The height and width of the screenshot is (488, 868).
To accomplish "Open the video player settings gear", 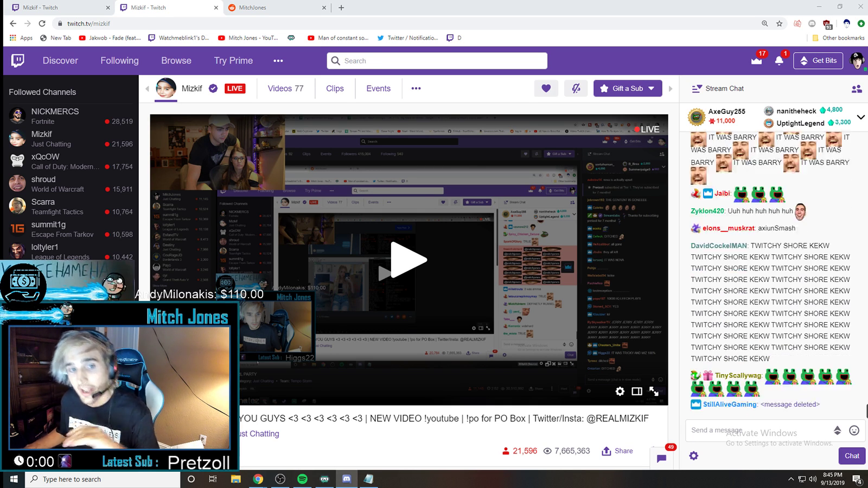I will point(620,391).
